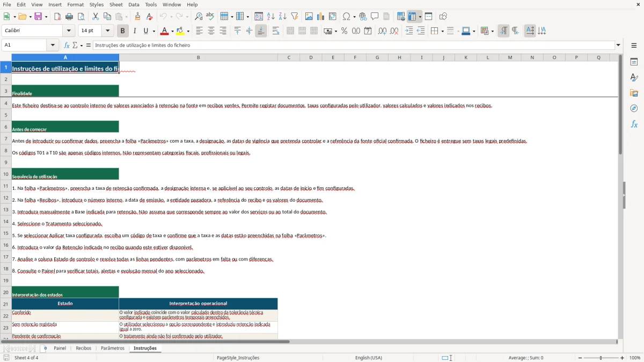Activate Clone Formatting paintbrush
Viewport: 644px width, 362px height.
click(138, 17)
